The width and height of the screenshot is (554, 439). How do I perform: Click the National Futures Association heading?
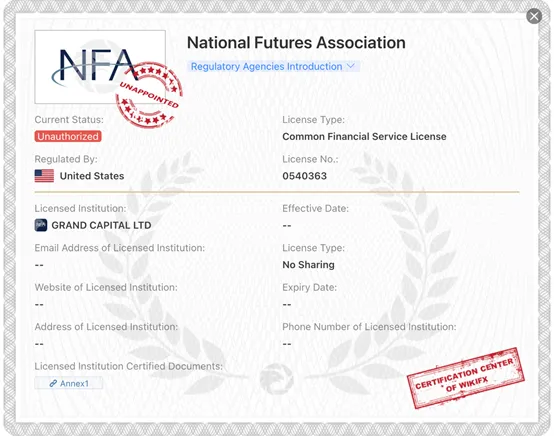[296, 43]
